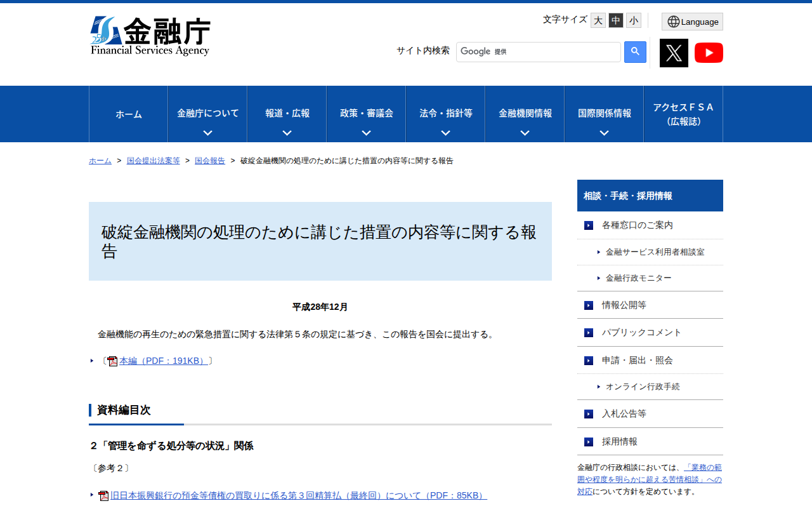Click the globe Language button
This screenshot has height=508, width=812.
pos(692,22)
